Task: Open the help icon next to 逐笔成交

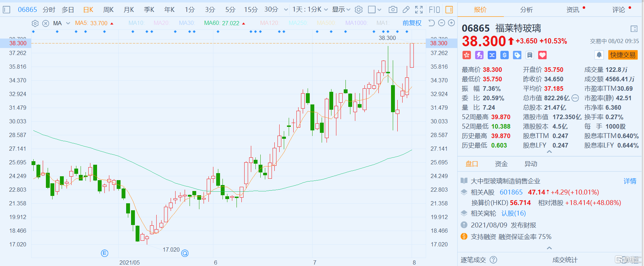Action: pyautogui.click(x=493, y=260)
